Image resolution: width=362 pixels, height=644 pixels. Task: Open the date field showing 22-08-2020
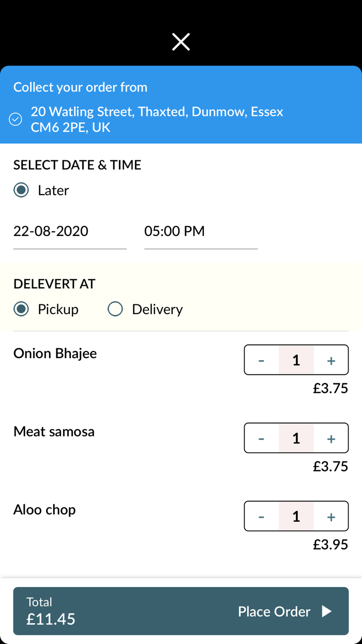coord(70,231)
